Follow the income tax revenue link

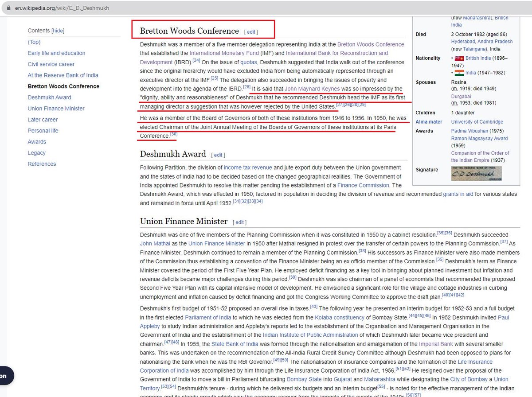tap(248, 167)
